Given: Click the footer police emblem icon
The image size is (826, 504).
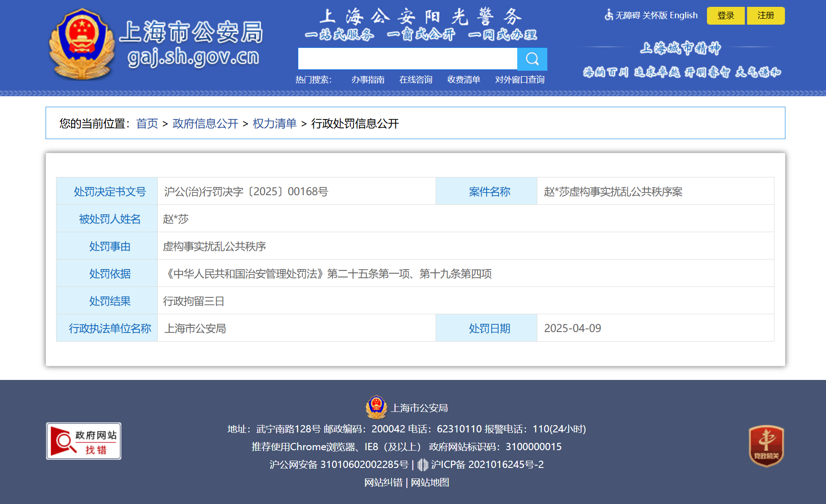Looking at the screenshot, I should [x=376, y=407].
